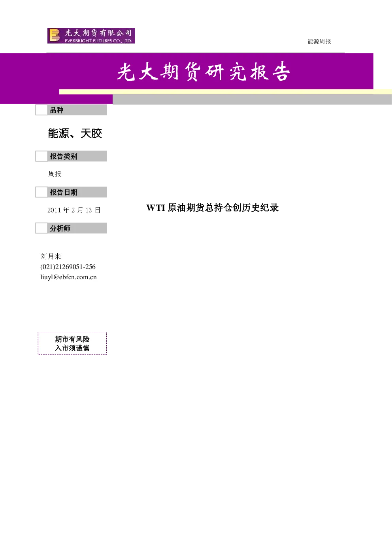392x555 pixels.
Task: Click the '光大期货研究报告' banner title
Action: click(204, 72)
